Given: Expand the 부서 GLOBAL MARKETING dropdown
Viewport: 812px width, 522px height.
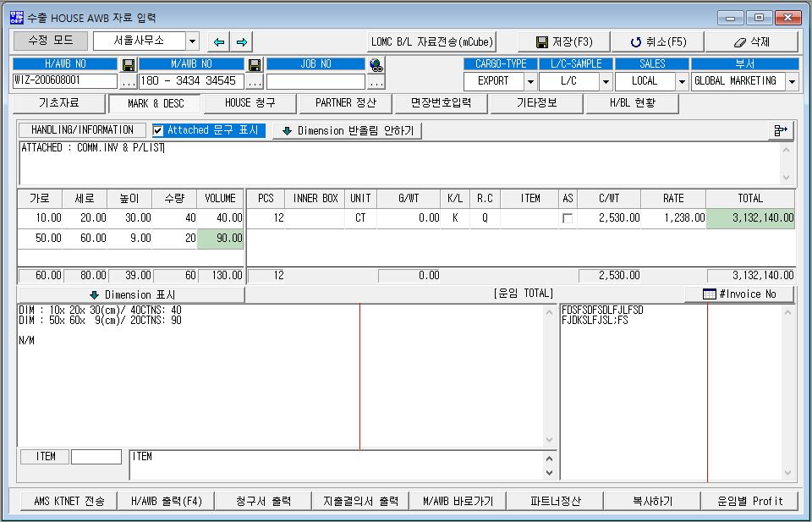Looking at the screenshot, I should click(x=792, y=81).
